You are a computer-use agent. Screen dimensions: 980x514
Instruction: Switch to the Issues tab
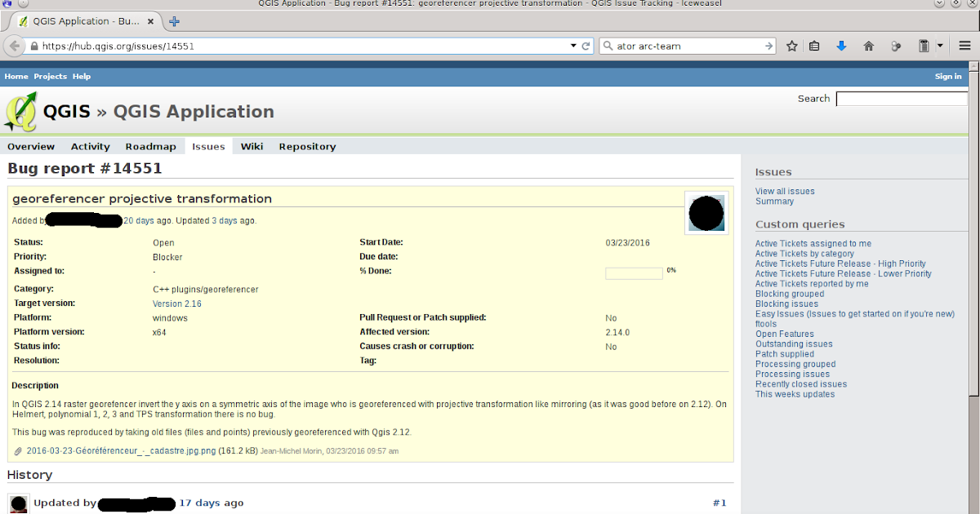208,146
